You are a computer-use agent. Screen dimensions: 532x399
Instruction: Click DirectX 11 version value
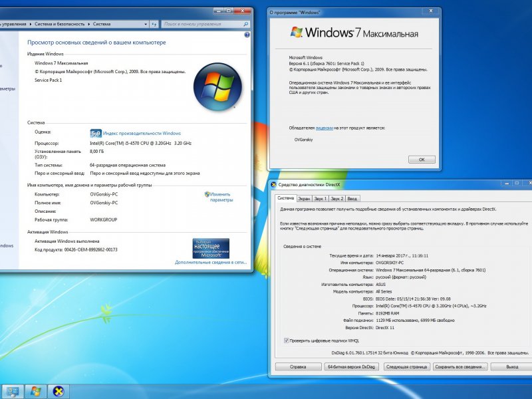385,328
